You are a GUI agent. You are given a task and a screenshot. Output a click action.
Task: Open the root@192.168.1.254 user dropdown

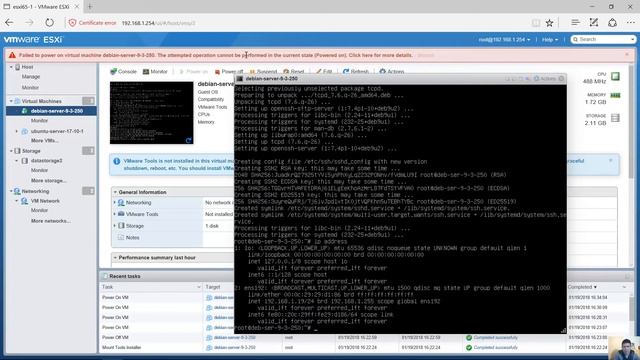click(x=504, y=40)
